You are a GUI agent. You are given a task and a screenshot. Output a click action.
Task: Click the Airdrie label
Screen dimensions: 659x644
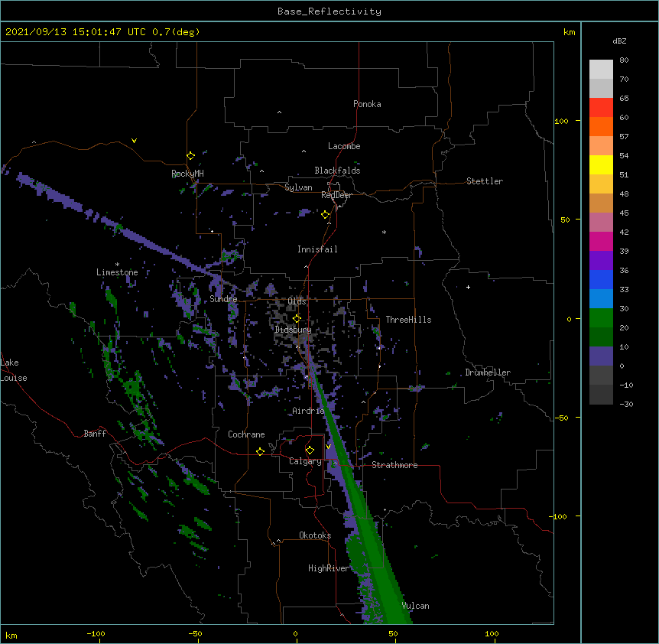[x=308, y=411]
